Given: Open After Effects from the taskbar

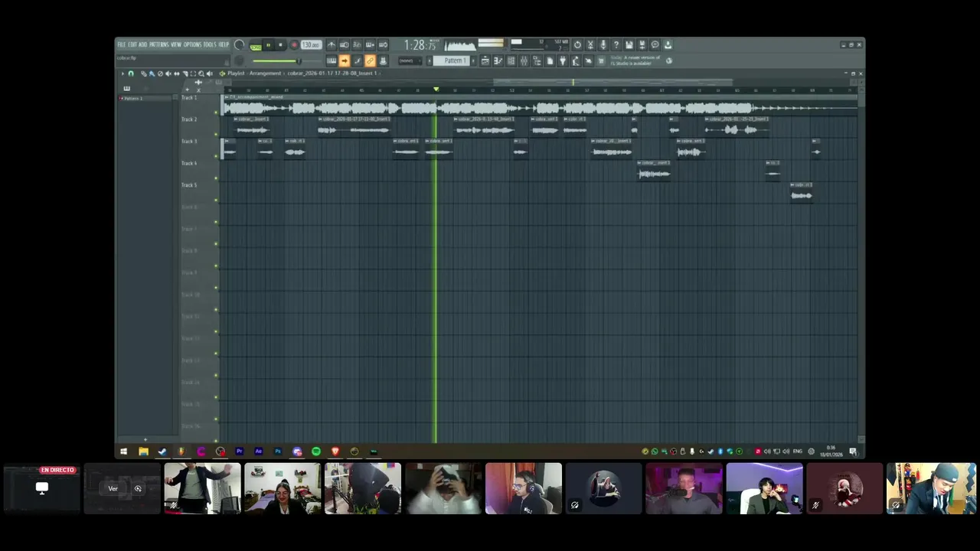Looking at the screenshot, I should coord(259,452).
